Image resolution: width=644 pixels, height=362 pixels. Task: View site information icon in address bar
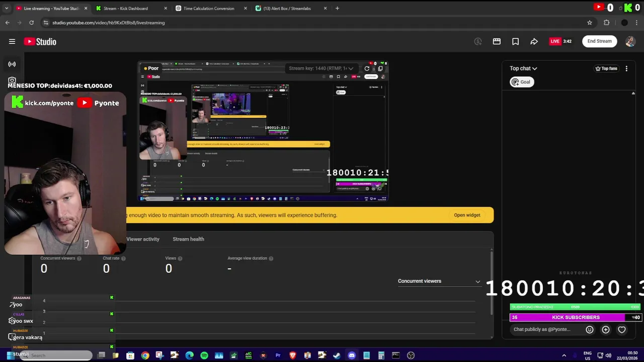pos(46,23)
